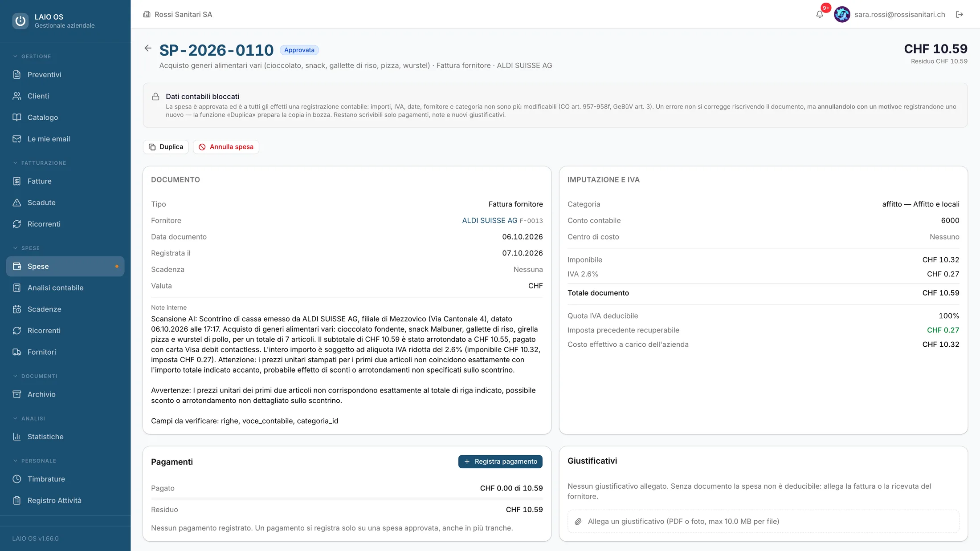Click the logout icon in header
The height and width of the screenshot is (551, 980).
coord(960,14)
